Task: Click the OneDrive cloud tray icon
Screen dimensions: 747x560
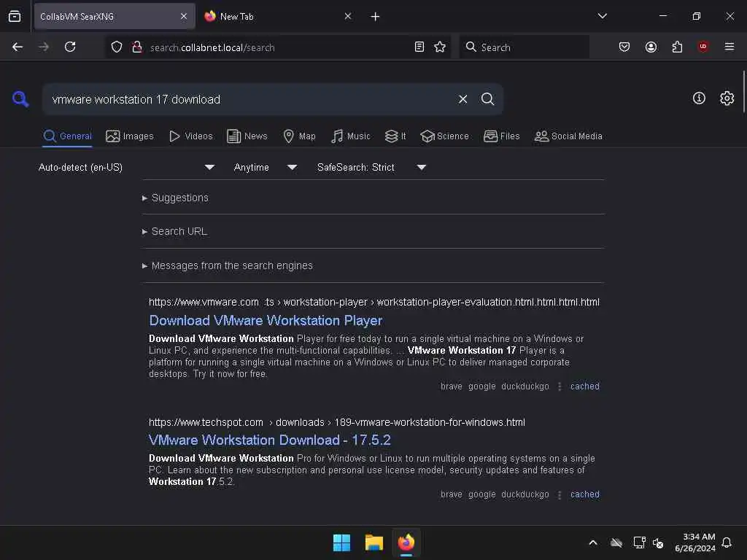Action: tap(616, 542)
